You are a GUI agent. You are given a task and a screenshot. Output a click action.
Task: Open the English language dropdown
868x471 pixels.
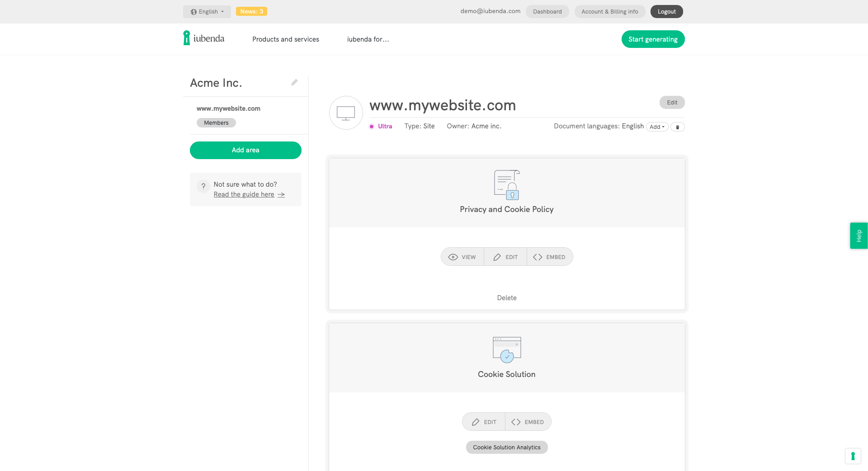[x=207, y=12]
